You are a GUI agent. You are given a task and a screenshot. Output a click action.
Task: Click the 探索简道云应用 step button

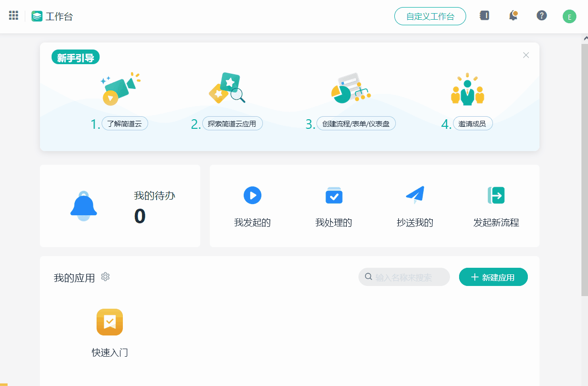pyautogui.click(x=232, y=124)
